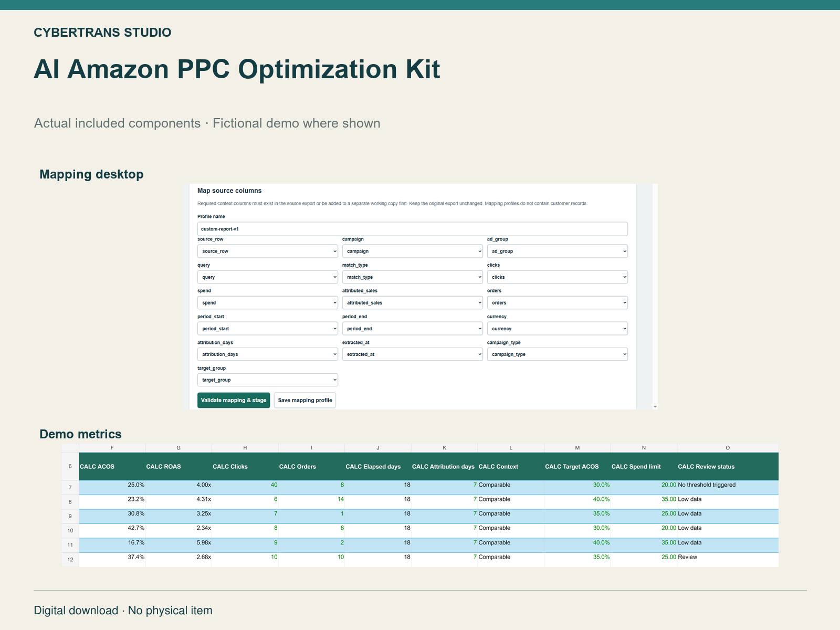Open the attributed_sales dropdown
Viewport: 840px width, 630px height.
coord(413,302)
